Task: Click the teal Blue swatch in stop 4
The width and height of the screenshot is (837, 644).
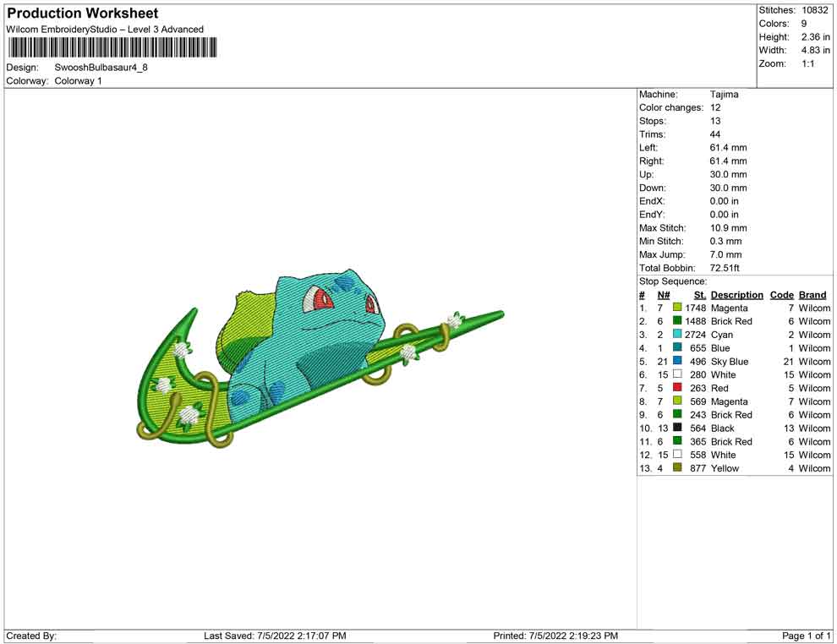Action: pos(677,348)
